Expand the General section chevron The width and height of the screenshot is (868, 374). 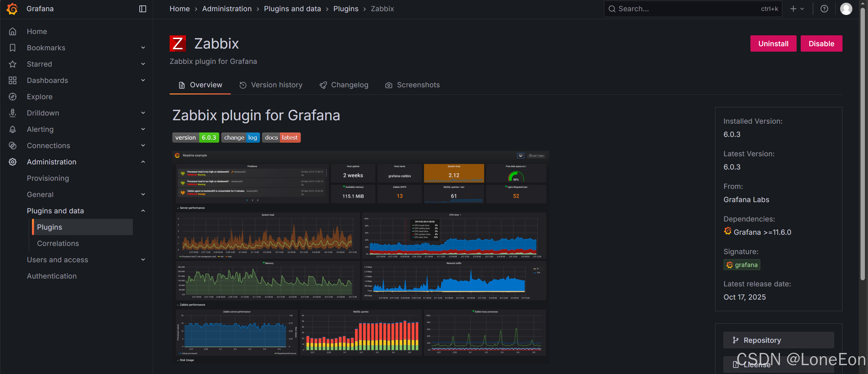(x=143, y=195)
